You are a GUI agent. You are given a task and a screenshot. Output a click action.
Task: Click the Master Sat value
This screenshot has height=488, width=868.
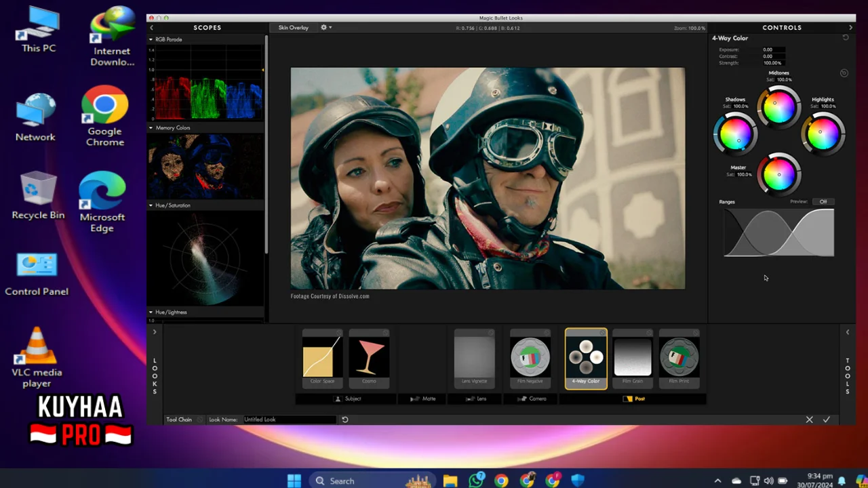point(745,175)
